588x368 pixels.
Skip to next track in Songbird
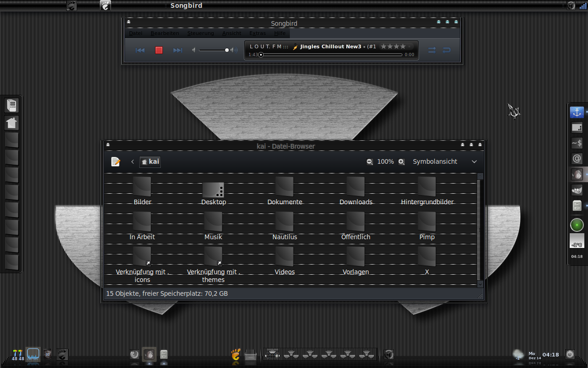coord(177,50)
